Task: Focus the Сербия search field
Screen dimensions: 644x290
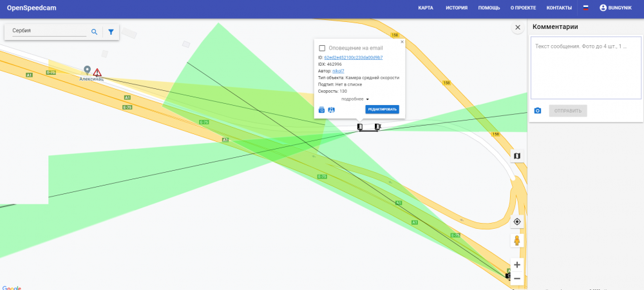Action: click(50, 31)
